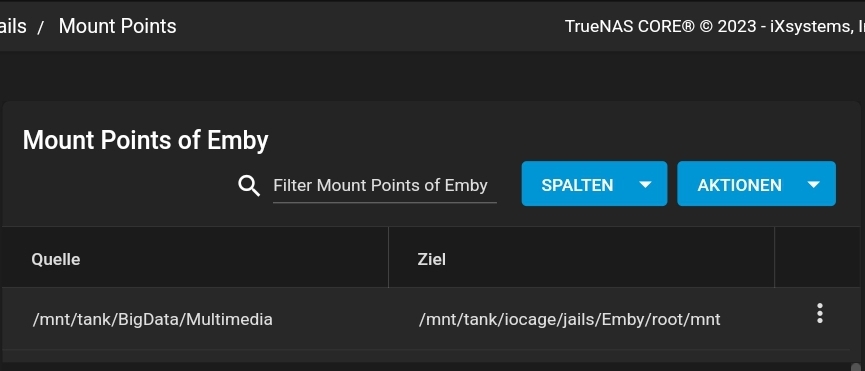Sort by the Quelle column header
Image resolution: width=865 pixels, height=371 pixels.
(x=56, y=259)
